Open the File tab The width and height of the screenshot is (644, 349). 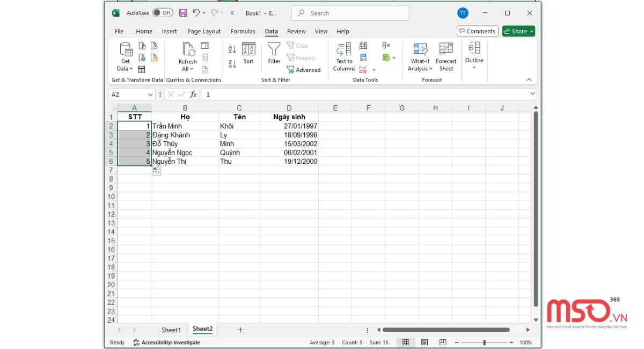119,31
